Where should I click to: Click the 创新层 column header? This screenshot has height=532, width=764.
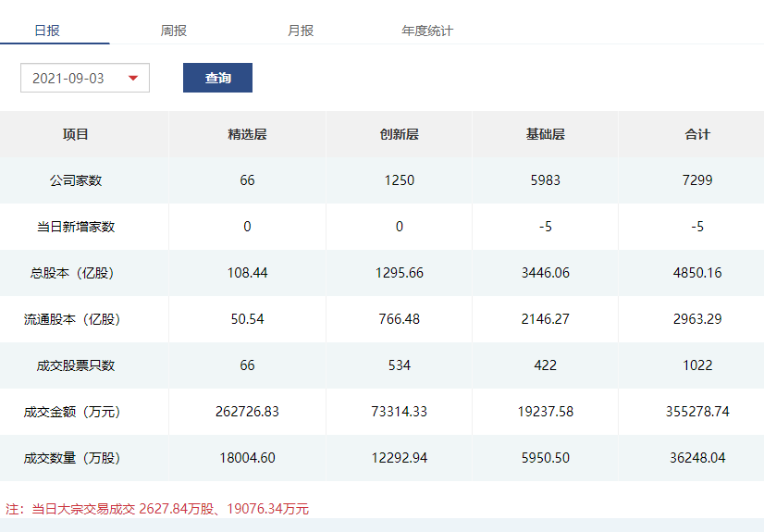[400, 134]
